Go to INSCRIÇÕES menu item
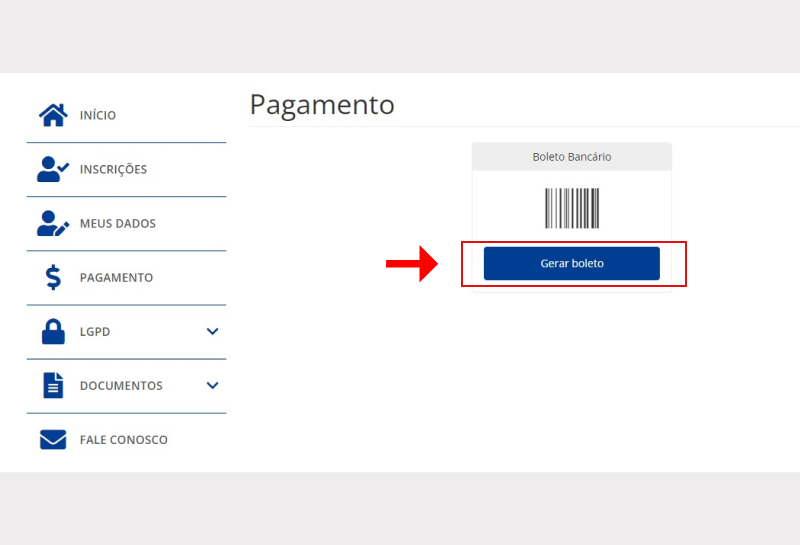This screenshot has height=545, width=800. pyautogui.click(x=113, y=169)
